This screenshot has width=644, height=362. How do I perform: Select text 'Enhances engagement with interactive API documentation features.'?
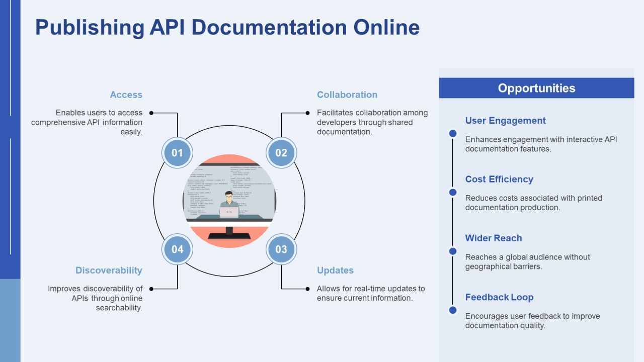(541, 144)
